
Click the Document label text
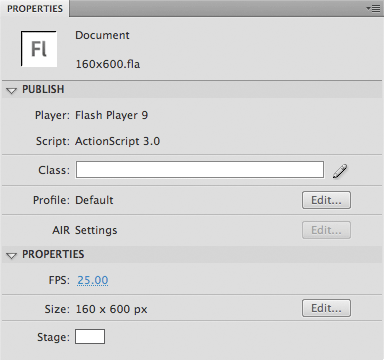coord(102,35)
